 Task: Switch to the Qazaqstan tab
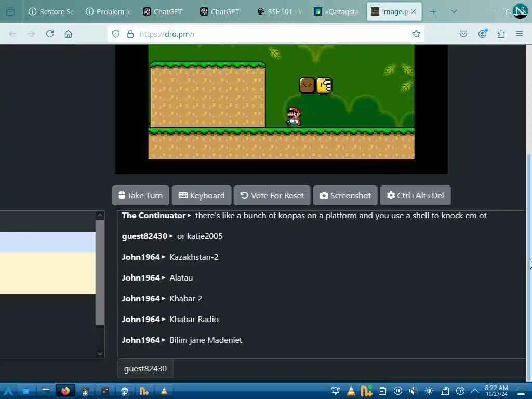336,11
